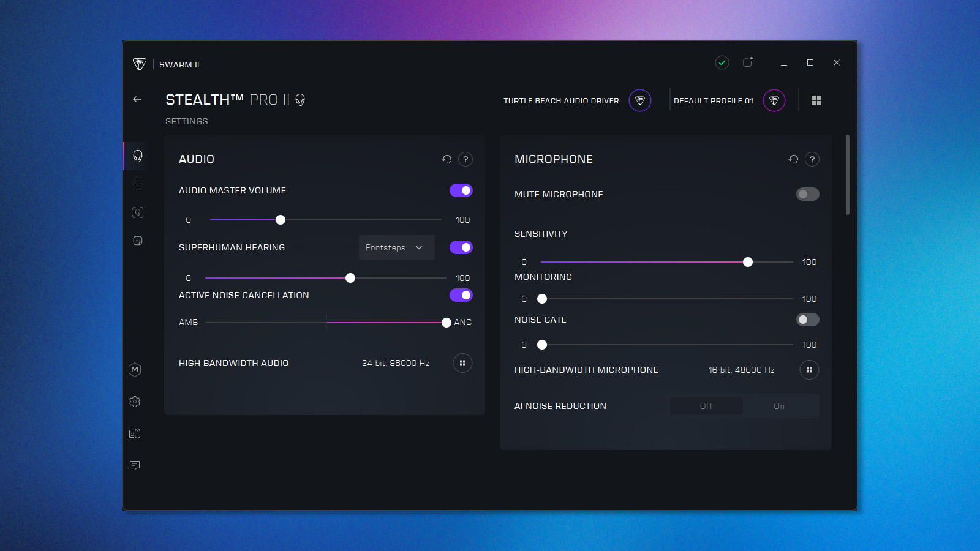Open the manual/guide sidebar icon

pyautogui.click(x=135, y=433)
